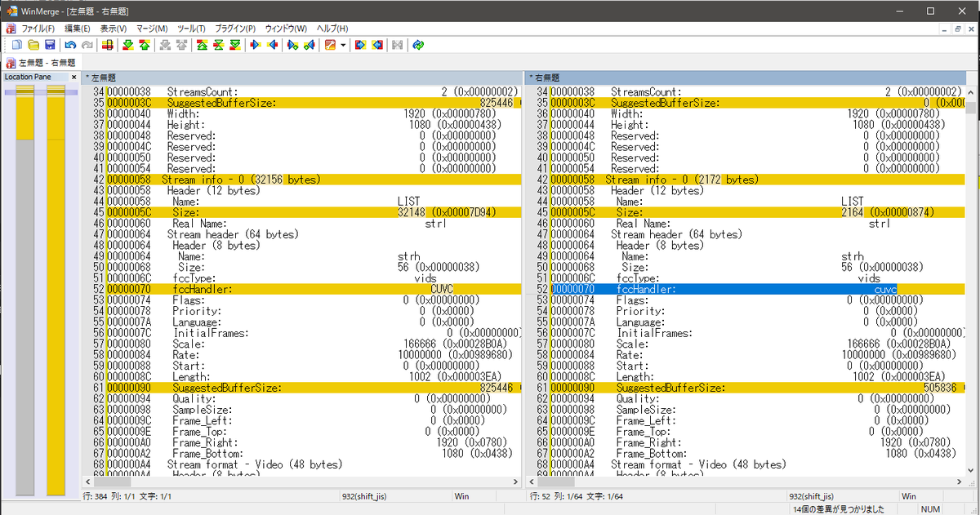This screenshot has height=515, width=980.
Task: Open files with the folder icon
Action: click(x=33, y=44)
